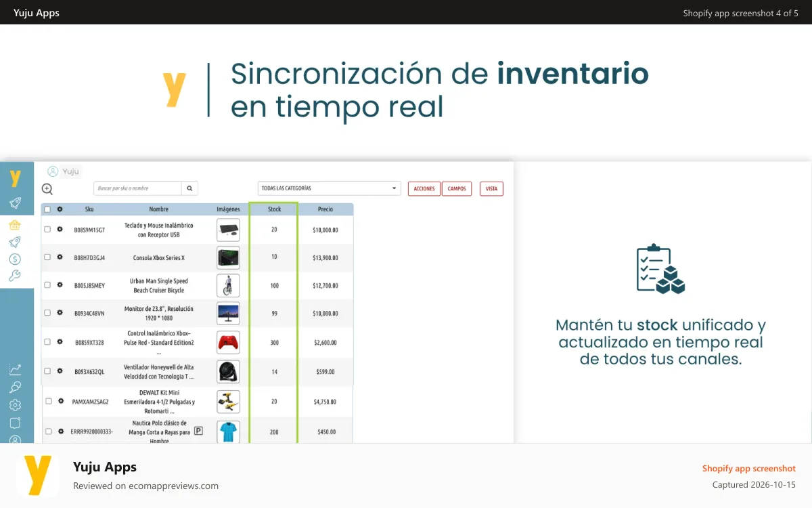The height and width of the screenshot is (508, 812).
Task: Sort by the Nombre column header
Action: click(159, 209)
